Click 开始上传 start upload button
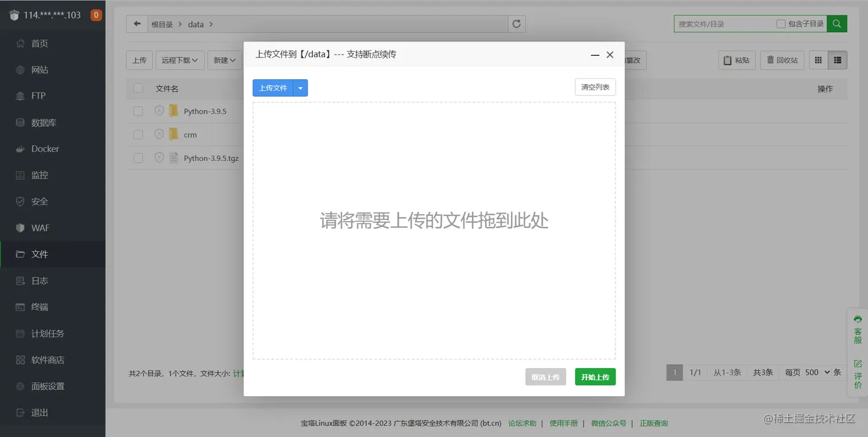Screen dimensions: 868x437 click(595, 377)
